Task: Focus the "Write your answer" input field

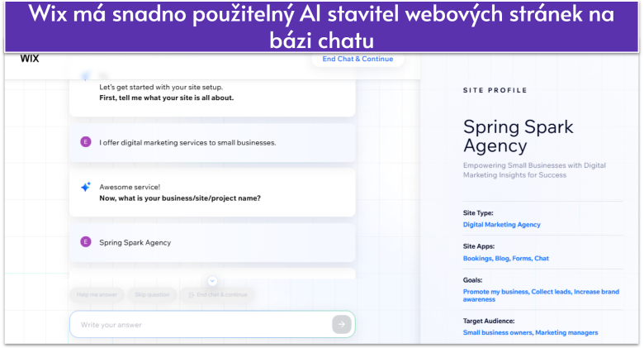Action: pyautogui.click(x=198, y=325)
